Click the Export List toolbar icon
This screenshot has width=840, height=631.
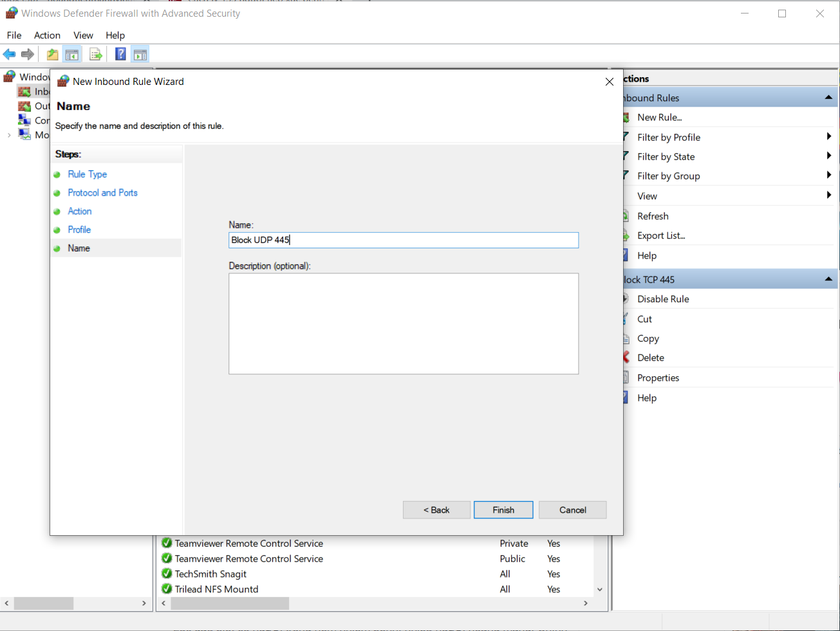(x=96, y=55)
